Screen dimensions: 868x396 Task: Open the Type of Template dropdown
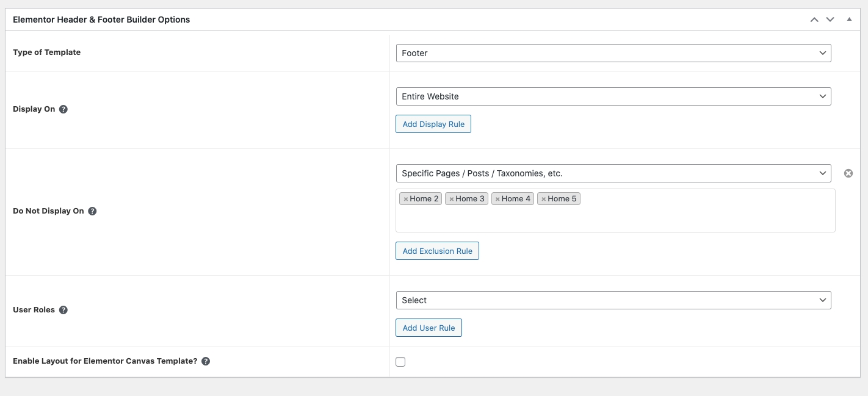tap(613, 53)
